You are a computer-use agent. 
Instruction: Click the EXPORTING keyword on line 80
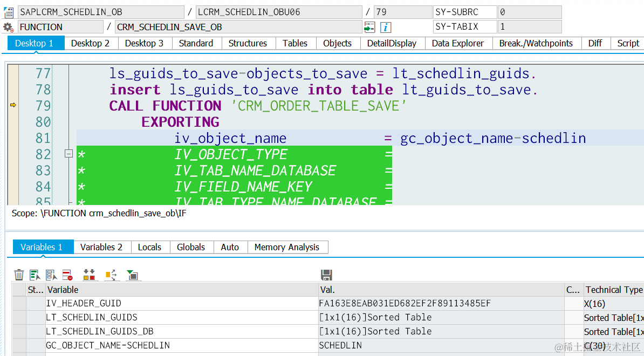(180, 122)
